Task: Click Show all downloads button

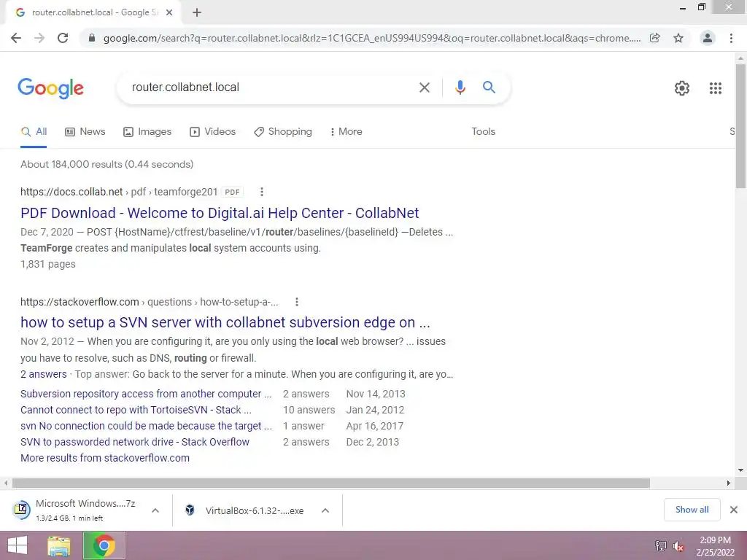Action: [x=692, y=510]
